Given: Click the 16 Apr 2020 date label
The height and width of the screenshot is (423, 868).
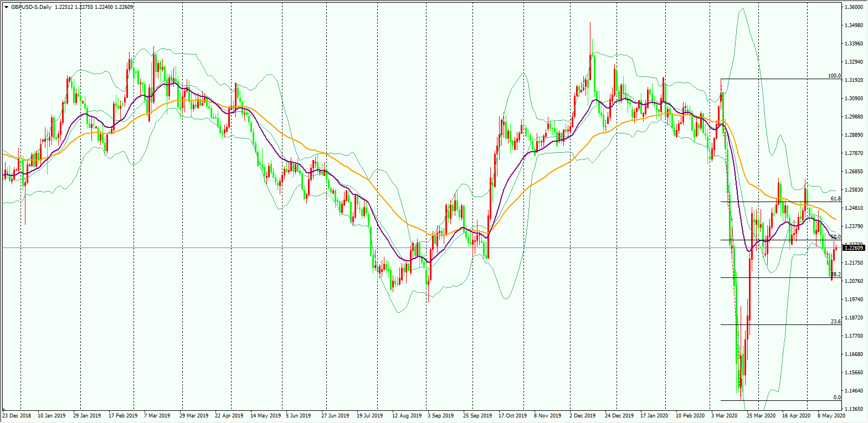Looking at the screenshot, I should (795, 415).
